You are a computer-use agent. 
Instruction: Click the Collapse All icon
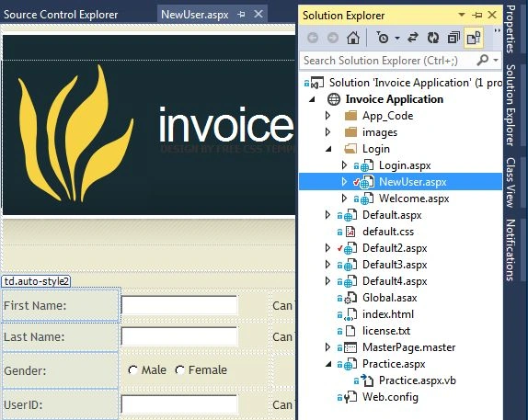[x=453, y=38]
